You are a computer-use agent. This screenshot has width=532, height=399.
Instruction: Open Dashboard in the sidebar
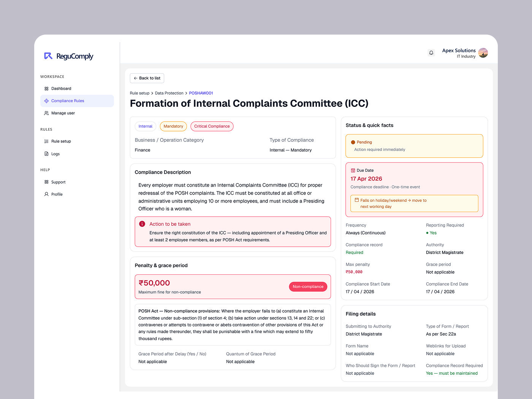tap(77, 89)
